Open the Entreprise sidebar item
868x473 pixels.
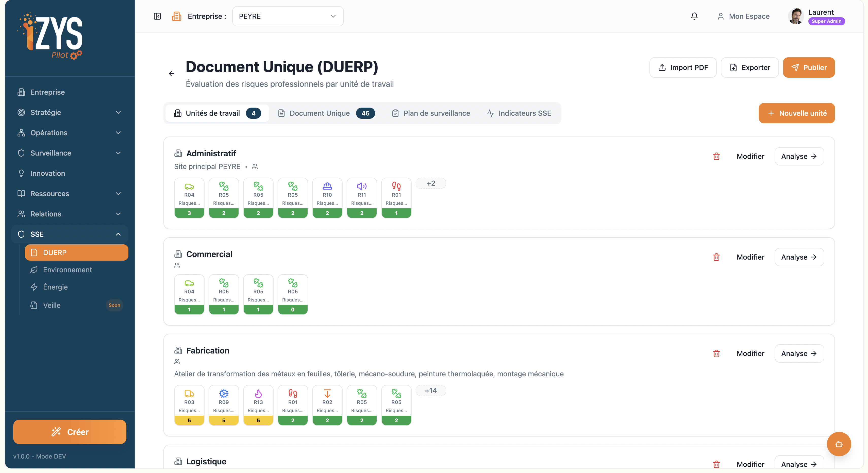click(70, 92)
